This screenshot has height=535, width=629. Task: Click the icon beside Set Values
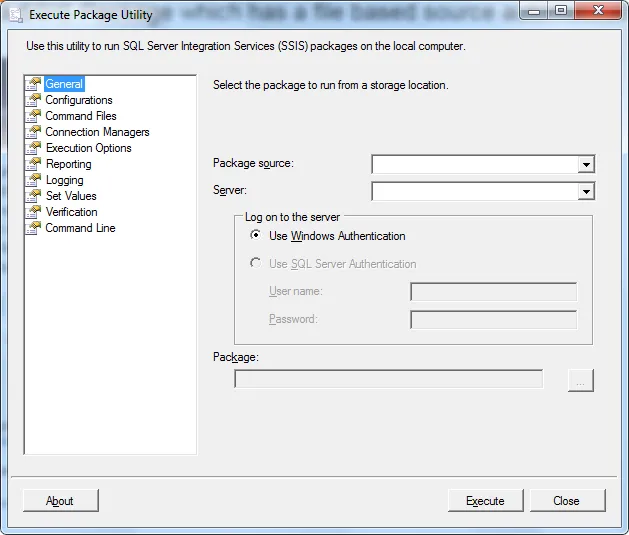click(x=34, y=196)
